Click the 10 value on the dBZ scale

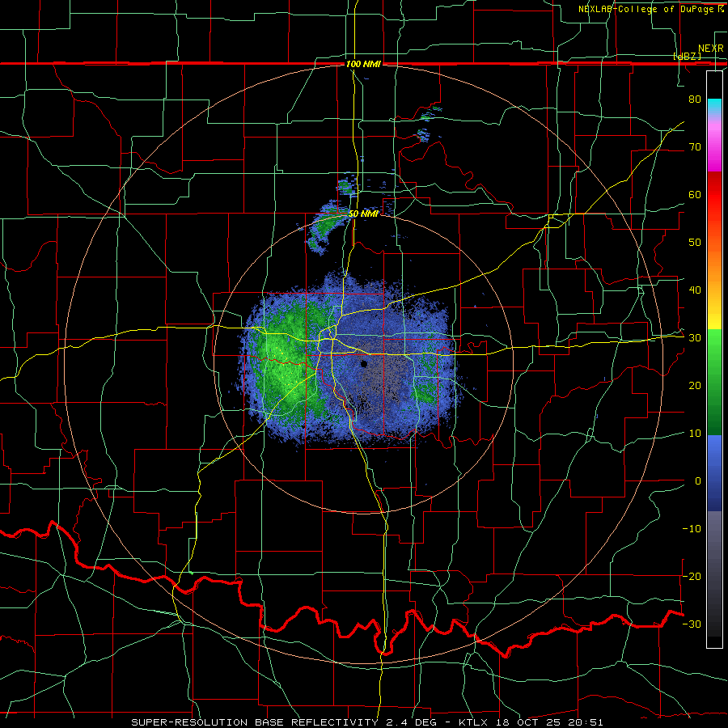(695, 434)
